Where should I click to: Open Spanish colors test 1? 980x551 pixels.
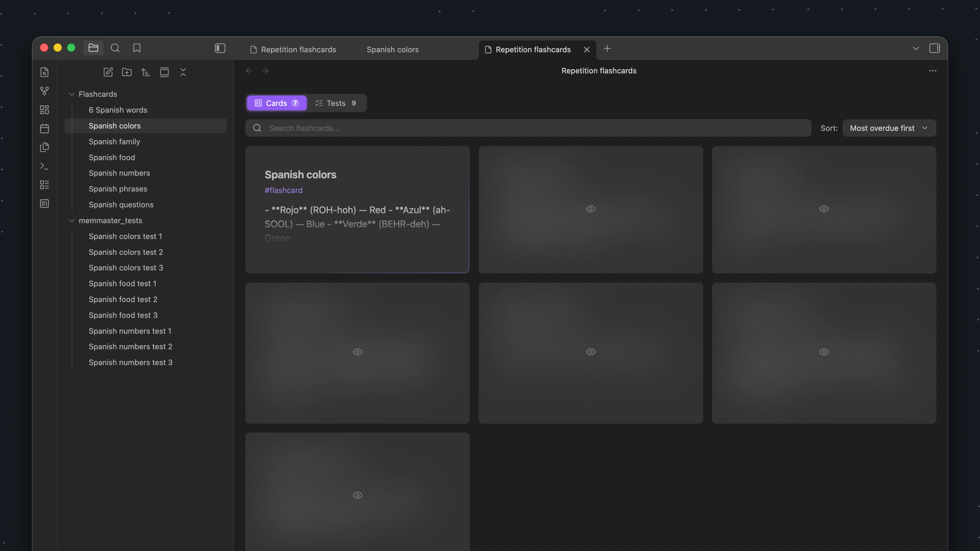[145, 236]
